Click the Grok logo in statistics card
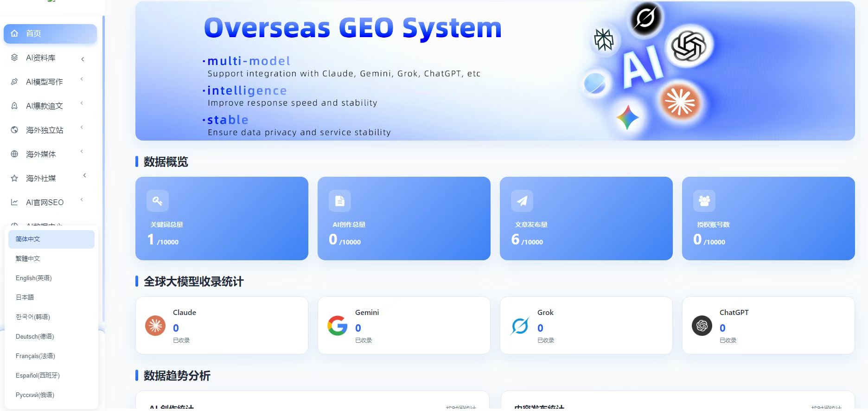868x411 pixels. [x=520, y=326]
